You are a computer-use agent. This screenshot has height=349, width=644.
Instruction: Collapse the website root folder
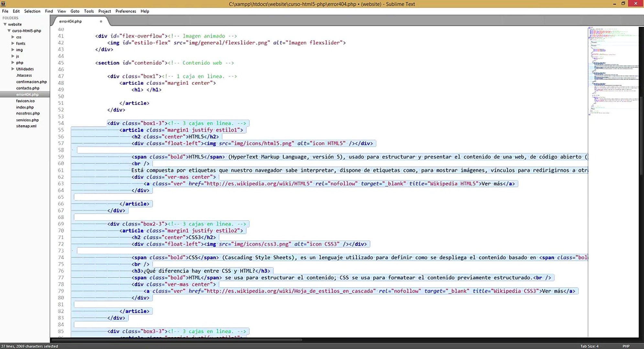[5, 24]
